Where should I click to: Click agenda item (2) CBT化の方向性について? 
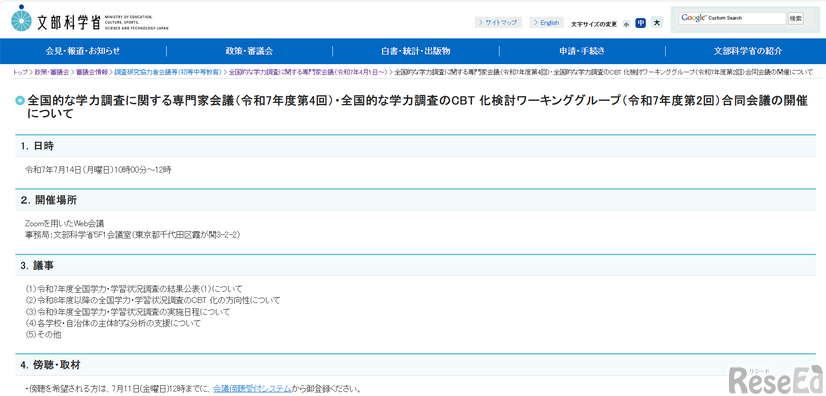[153, 301]
